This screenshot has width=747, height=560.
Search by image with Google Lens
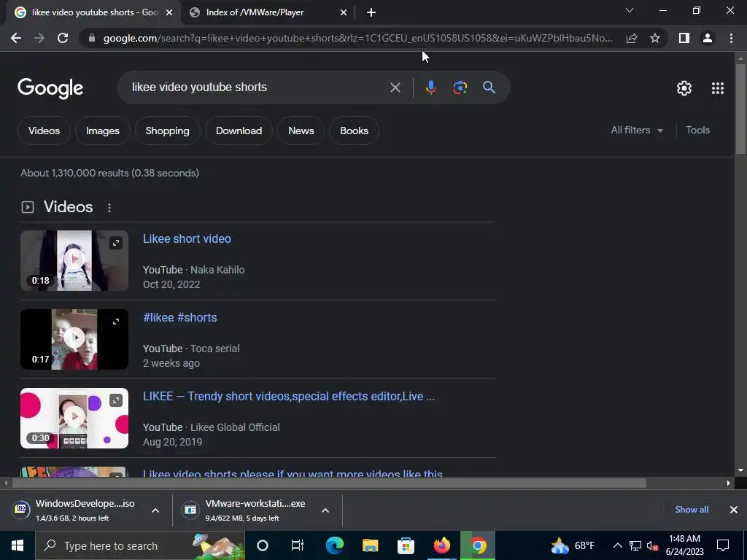tap(460, 87)
